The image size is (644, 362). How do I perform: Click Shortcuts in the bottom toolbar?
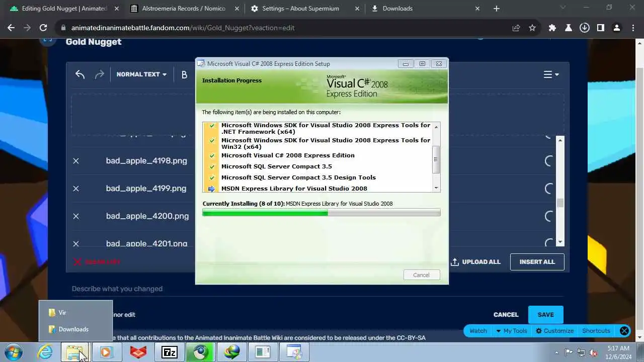(x=596, y=331)
